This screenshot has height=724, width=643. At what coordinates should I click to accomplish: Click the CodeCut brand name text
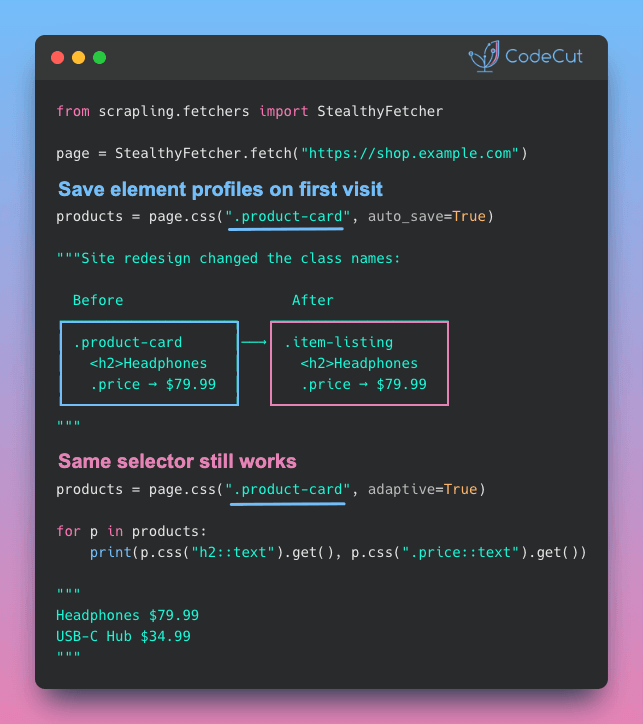(x=544, y=57)
